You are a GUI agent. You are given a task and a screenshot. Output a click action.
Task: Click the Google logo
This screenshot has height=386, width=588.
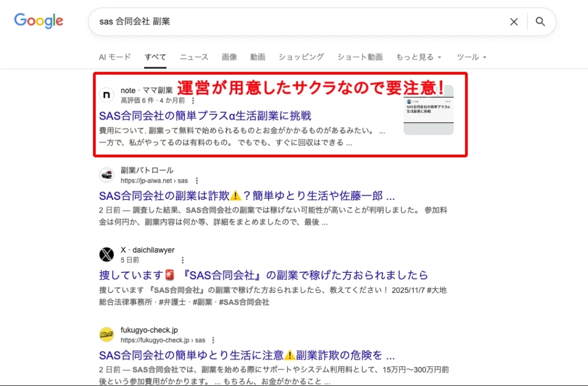(38, 21)
